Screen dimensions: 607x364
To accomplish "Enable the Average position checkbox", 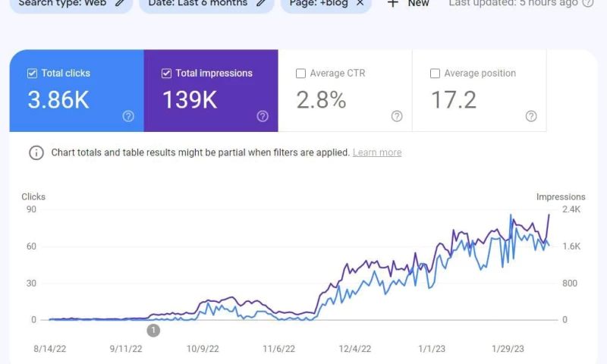I will pos(435,73).
